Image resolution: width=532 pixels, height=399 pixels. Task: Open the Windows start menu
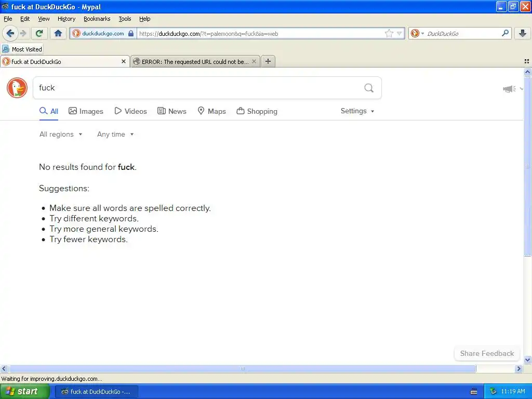25,391
